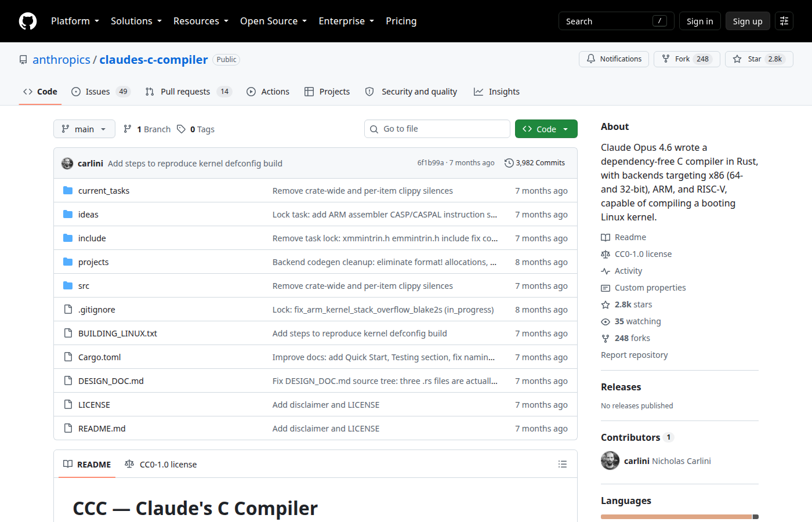Switch to the Actions tab
This screenshot has width=812, height=522.
(x=268, y=92)
